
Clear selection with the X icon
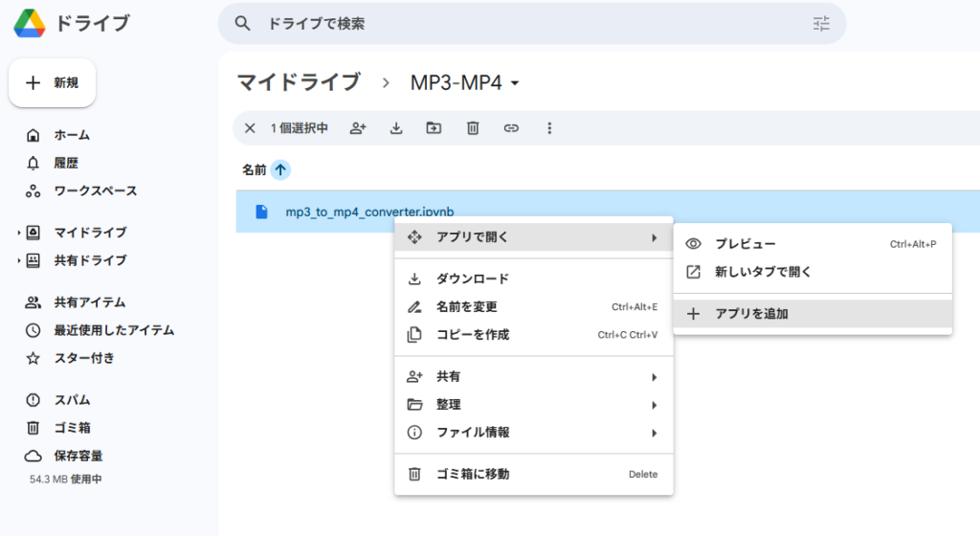tap(250, 128)
